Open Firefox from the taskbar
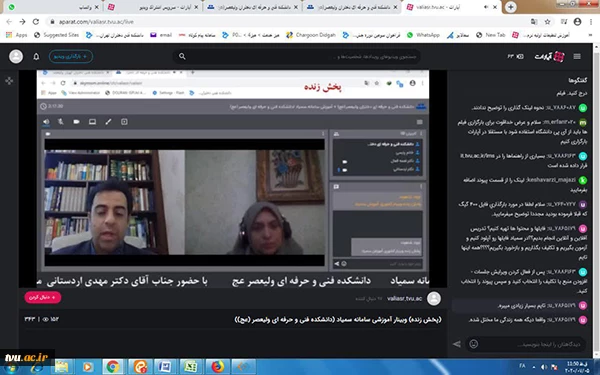The image size is (600, 375). tap(217, 367)
